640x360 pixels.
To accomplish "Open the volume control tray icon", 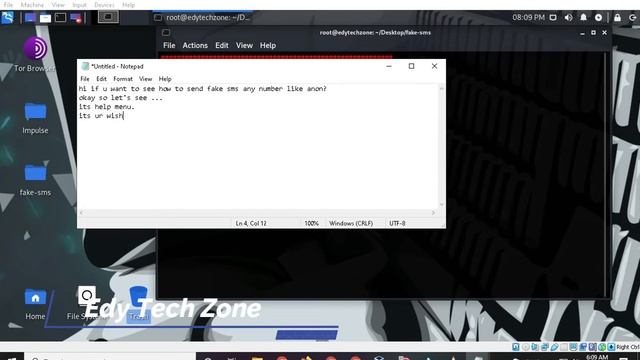I will coord(568,18).
